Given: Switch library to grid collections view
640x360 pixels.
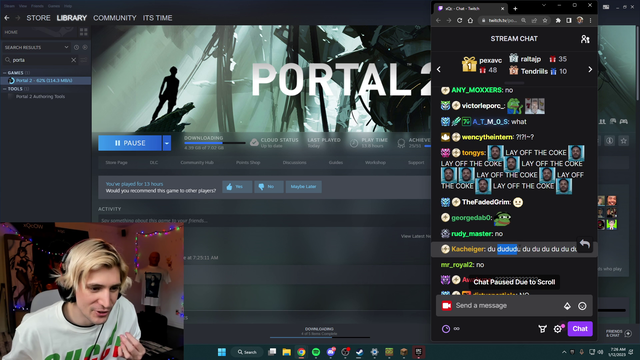Looking at the screenshot, I should pyautogui.click(x=84, y=32).
